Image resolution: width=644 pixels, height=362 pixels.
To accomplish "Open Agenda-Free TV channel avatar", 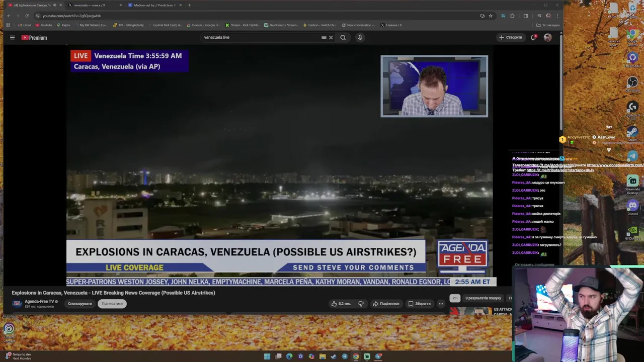I will [17, 304].
